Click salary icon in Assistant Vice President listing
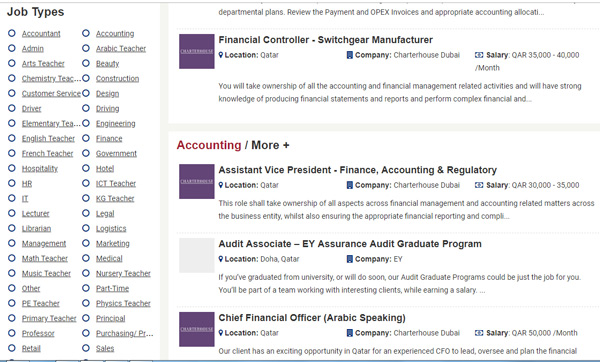This screenshot has width=600, height=362. 479,185
